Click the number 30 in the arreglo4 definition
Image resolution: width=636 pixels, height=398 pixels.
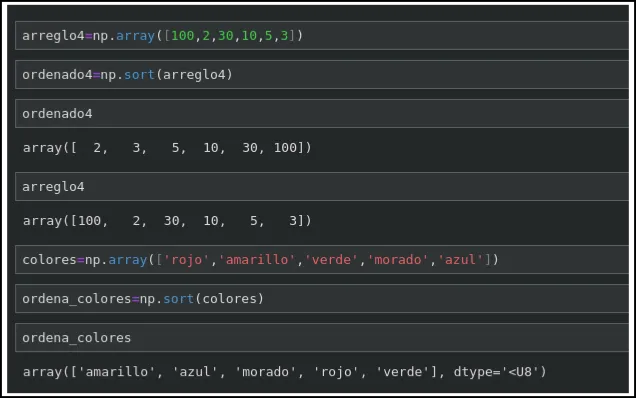coord(226,36)
